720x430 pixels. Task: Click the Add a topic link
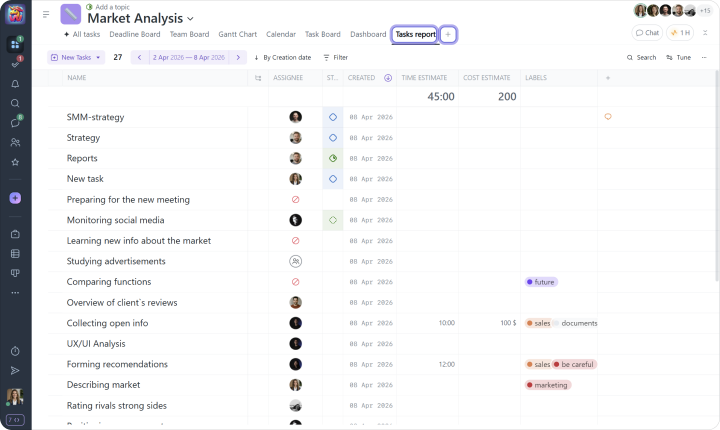[110, 6]
